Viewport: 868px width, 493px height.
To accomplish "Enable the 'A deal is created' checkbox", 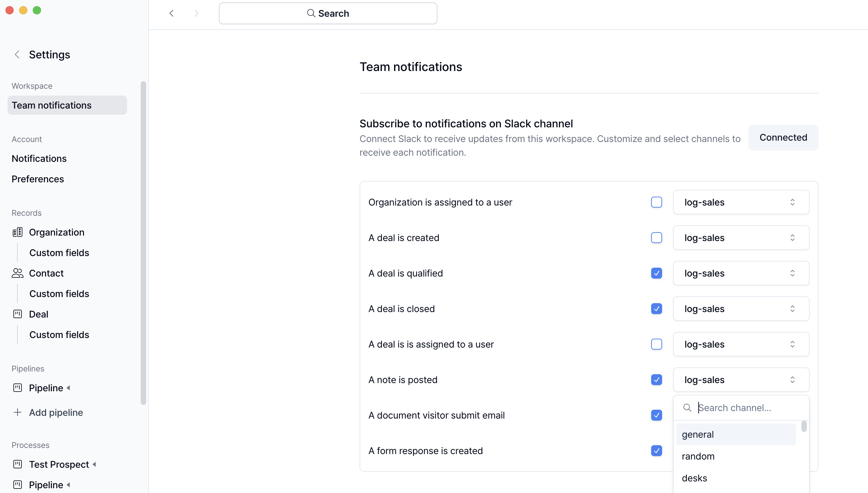I will click(x=656, y=238).
